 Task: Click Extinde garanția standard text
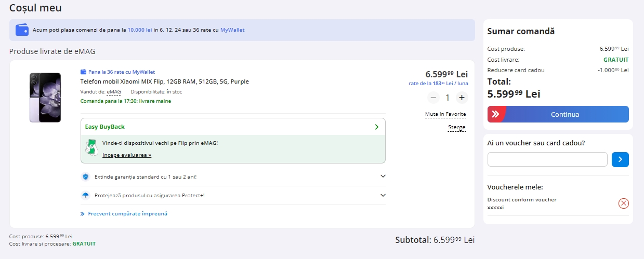[x=146, y=176]
